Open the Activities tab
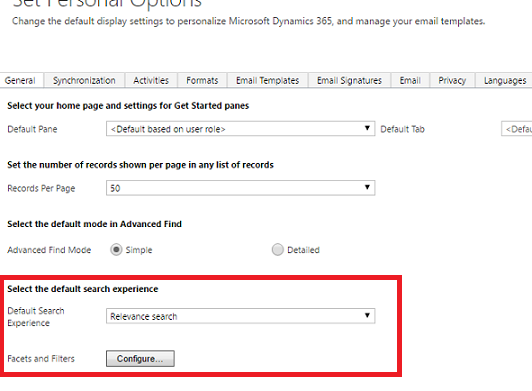This screenshot has height=391, width=532. tap(151, 80)
